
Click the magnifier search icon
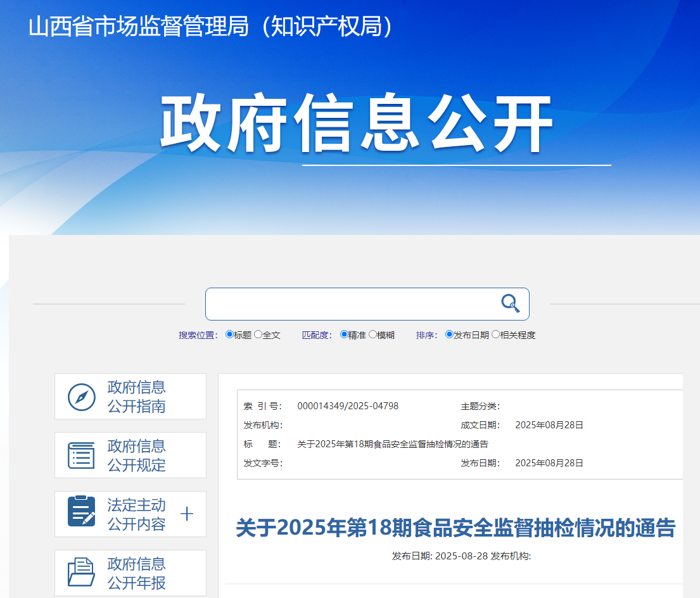click(x=510, y=303)
